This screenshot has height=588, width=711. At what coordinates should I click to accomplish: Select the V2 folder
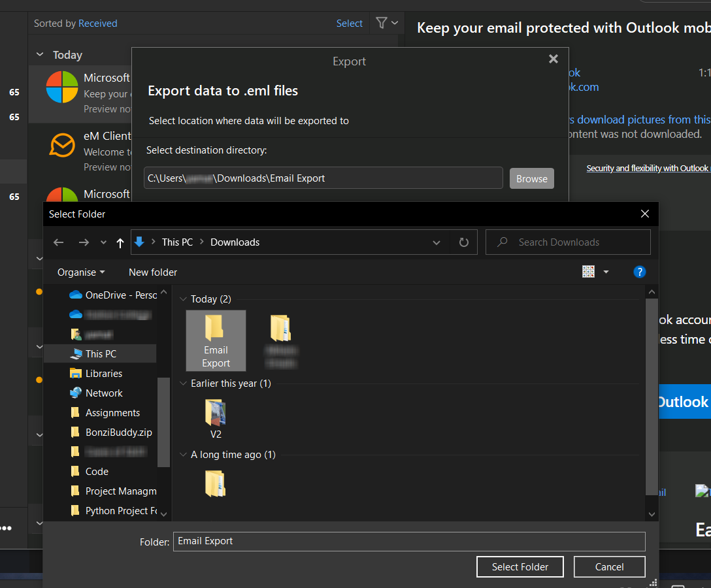click(216, 419)
